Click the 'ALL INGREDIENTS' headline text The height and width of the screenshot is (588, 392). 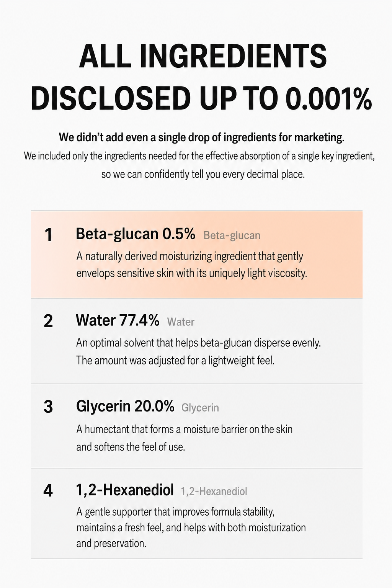pos(203,56)
